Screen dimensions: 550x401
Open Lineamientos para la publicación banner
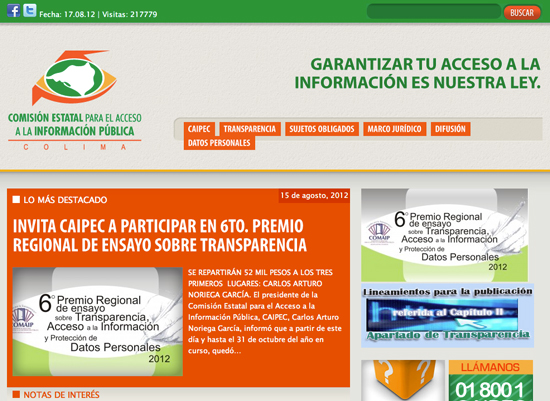point(448,315)
